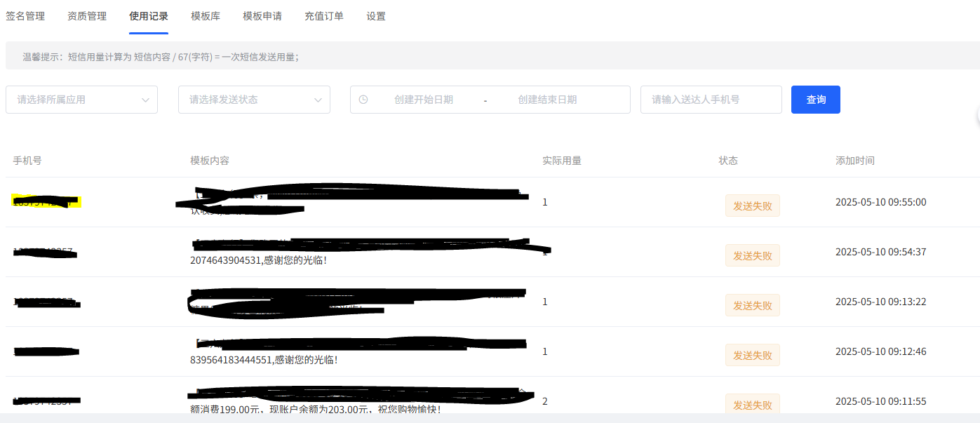
Task: Click the 温馨提示 usage notice text
Action: [x=161, y=57]
